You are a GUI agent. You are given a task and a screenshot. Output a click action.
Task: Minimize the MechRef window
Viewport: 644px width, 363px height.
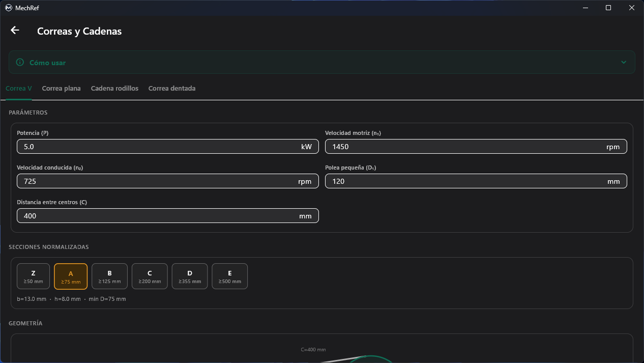pyautogui.click(x=585, y=8)
